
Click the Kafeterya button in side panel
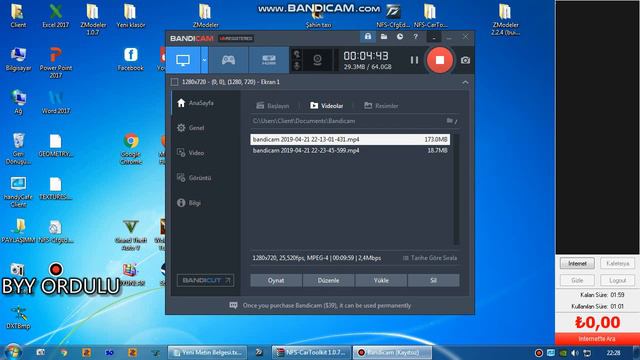[x=617, y=264]
